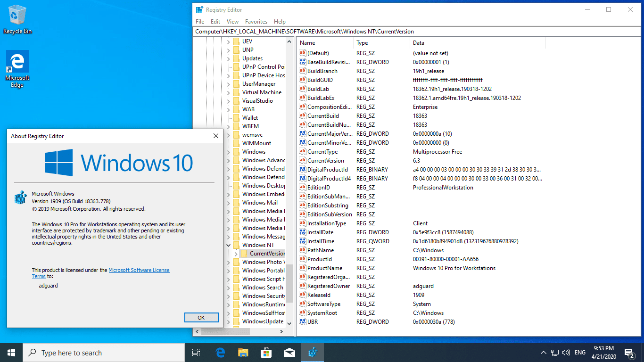Click the ENG language indicator
644x362 pixels.
point(580,353)
